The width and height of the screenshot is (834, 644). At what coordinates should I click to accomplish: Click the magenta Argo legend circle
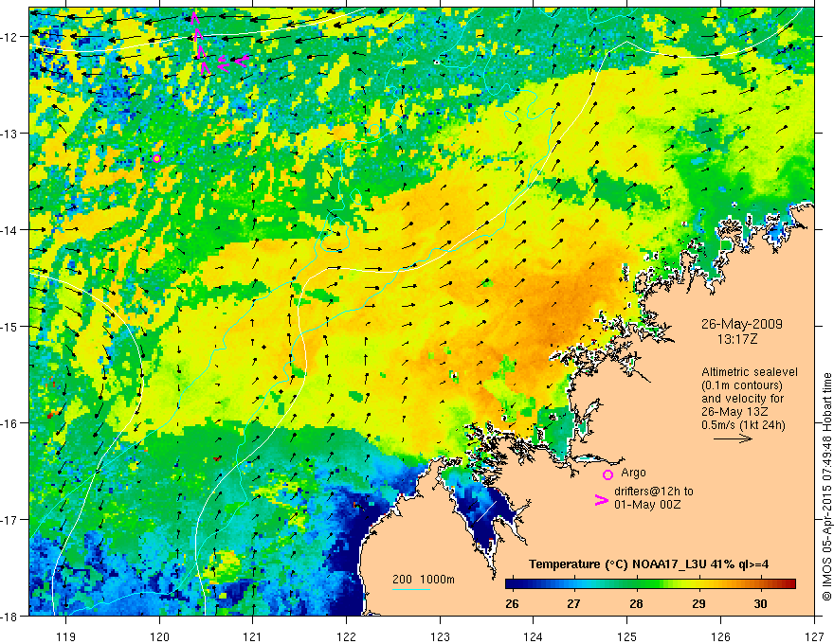click(607, 474)
